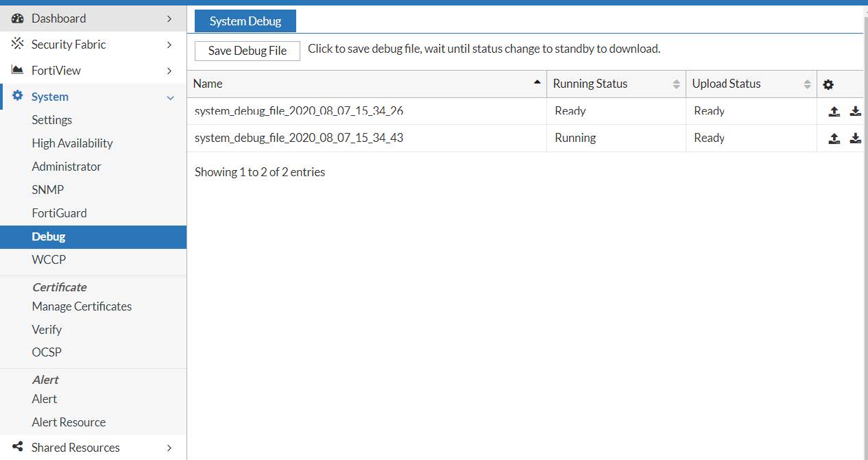Screen dimensions: 868x460
Task: Open Settings under System
Action: (51, 120)
